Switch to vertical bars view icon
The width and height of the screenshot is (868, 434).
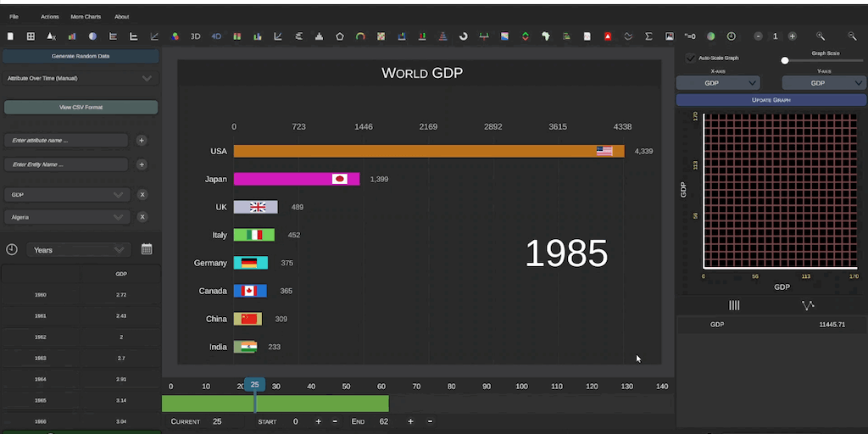point(734,305)
